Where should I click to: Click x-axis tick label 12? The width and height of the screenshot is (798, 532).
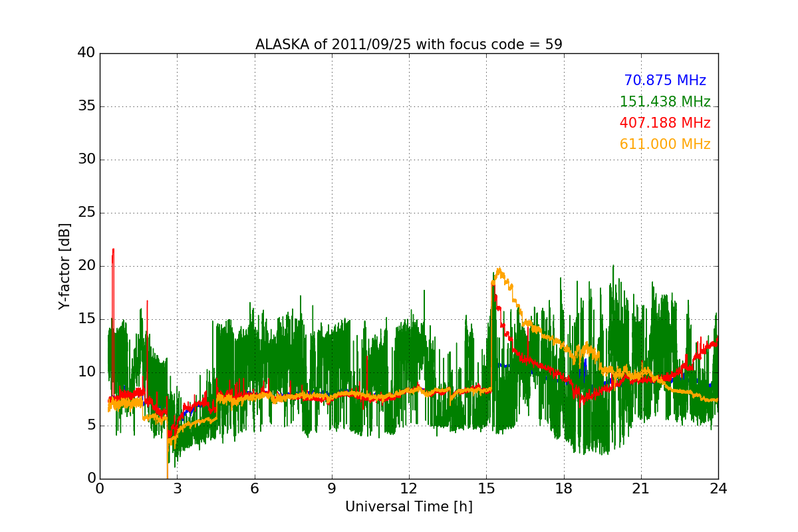point(409,488)
